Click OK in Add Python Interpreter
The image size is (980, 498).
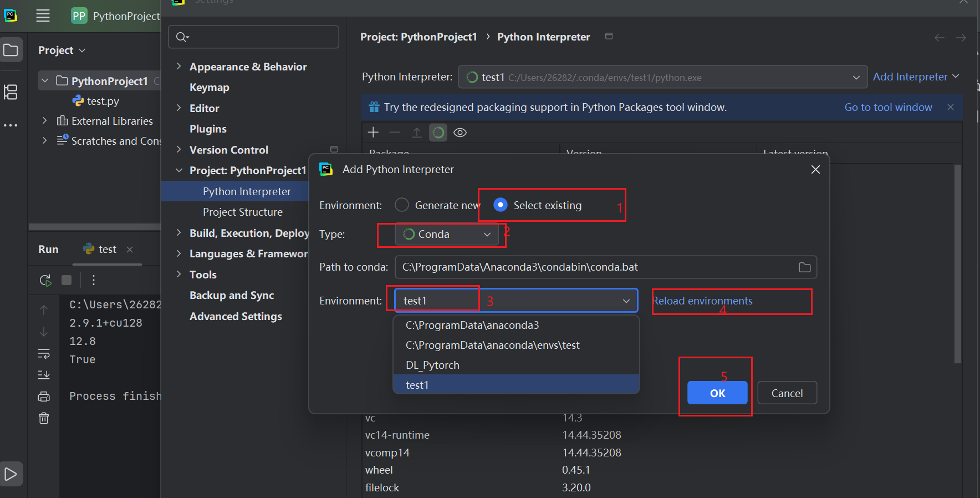point(717,393)
